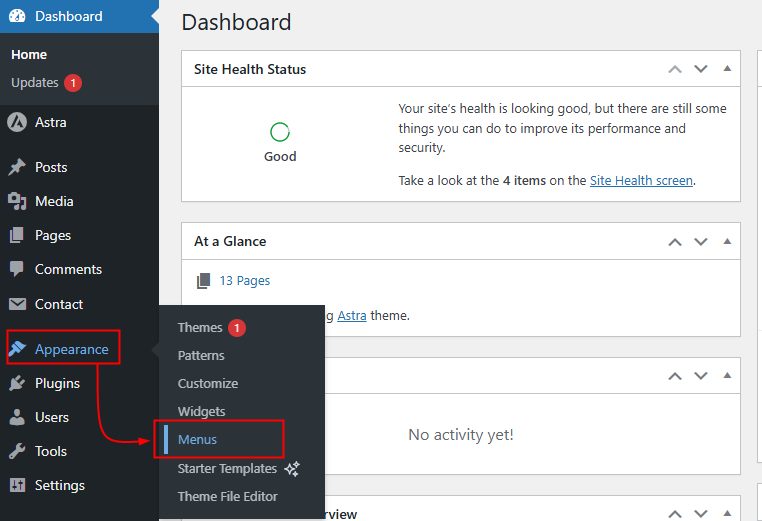Select Patterns in Appearance submenu

coord(201,355)
